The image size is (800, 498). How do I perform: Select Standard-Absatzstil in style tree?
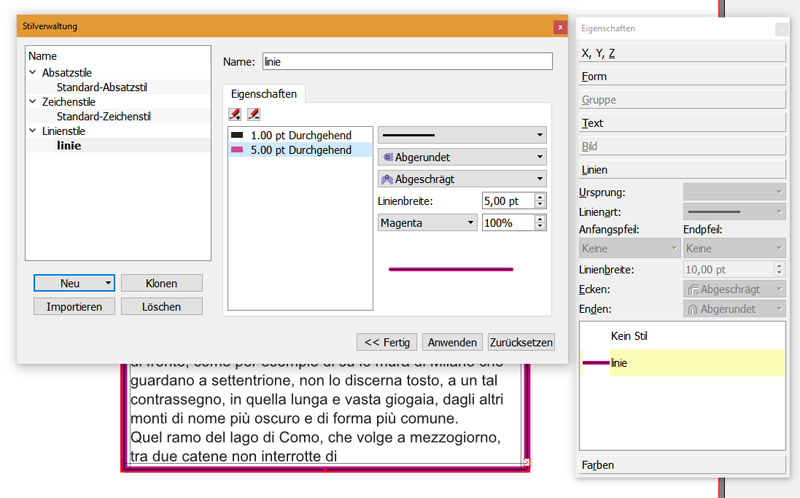click(104, 87)
